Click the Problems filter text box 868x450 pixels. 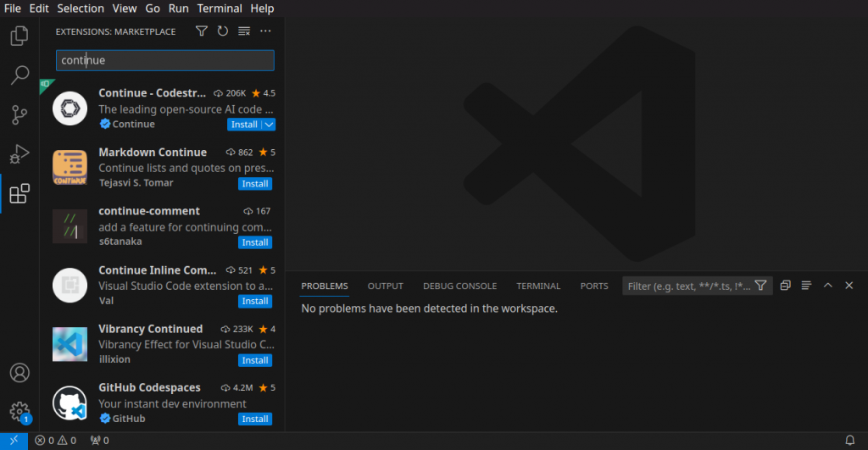tap(687, 286)
